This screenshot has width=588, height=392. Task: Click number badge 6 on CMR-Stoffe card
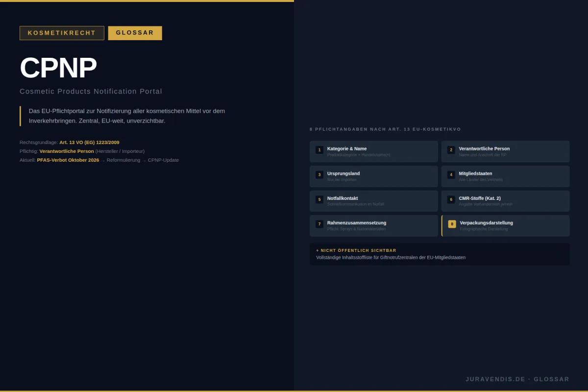451,199
